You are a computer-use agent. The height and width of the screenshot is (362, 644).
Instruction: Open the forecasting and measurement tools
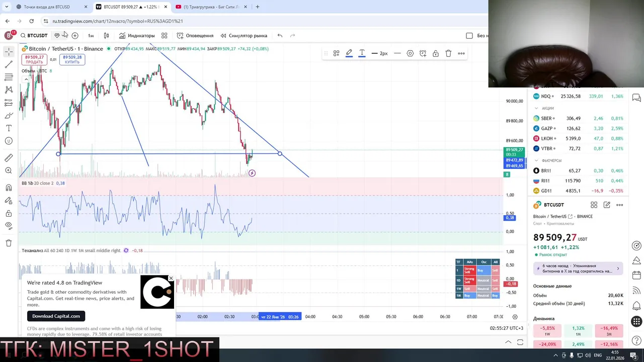(x=9, y=103)
